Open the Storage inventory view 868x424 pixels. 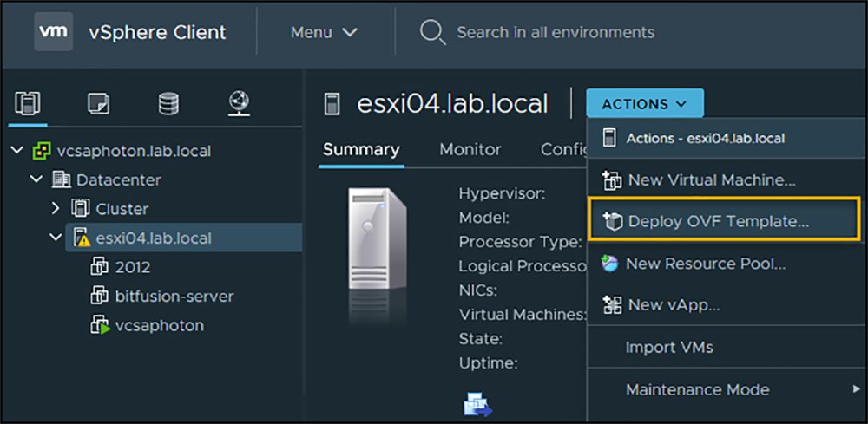168,104
